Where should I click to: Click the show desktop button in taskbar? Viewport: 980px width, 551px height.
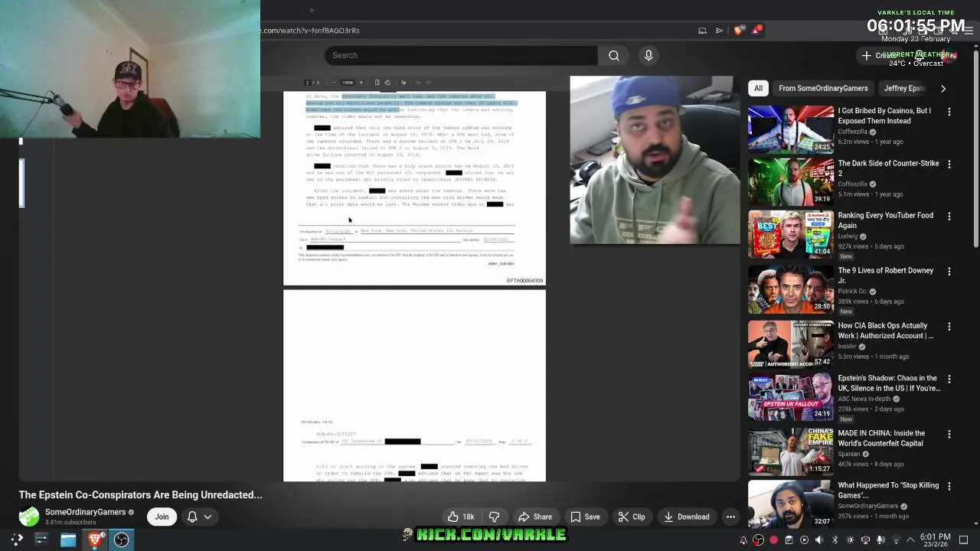point(964,540)
